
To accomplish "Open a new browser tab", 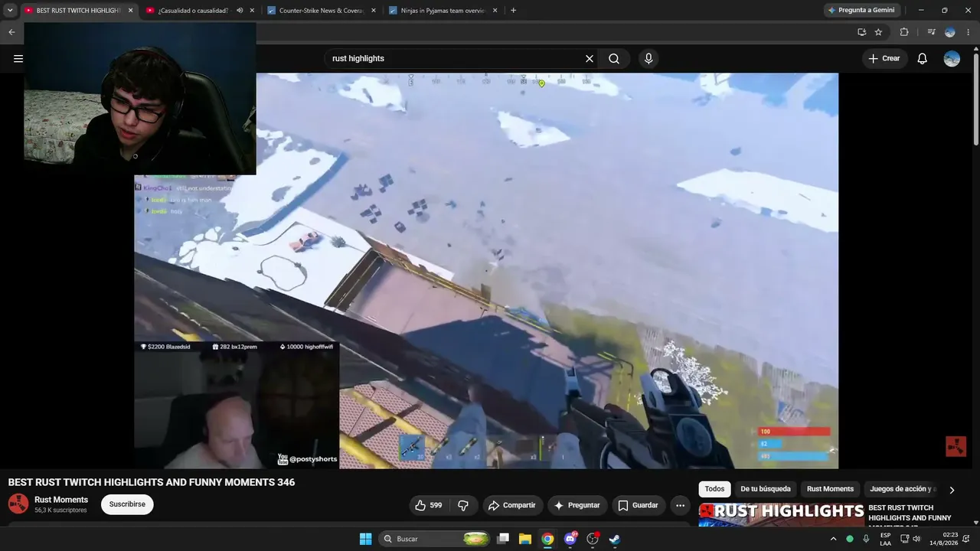I will pyautogui.click(x=513, y=11).
